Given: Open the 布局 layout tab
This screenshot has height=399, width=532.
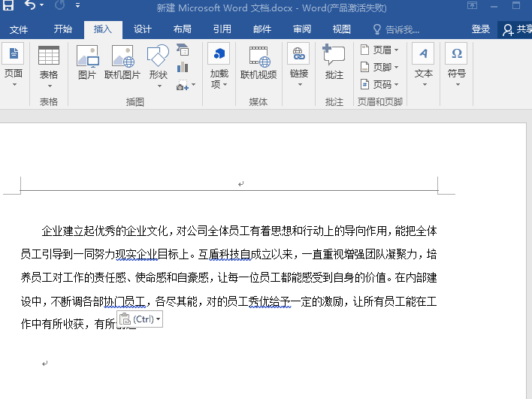Looking at the screenshot, I should tap(182, 30).
